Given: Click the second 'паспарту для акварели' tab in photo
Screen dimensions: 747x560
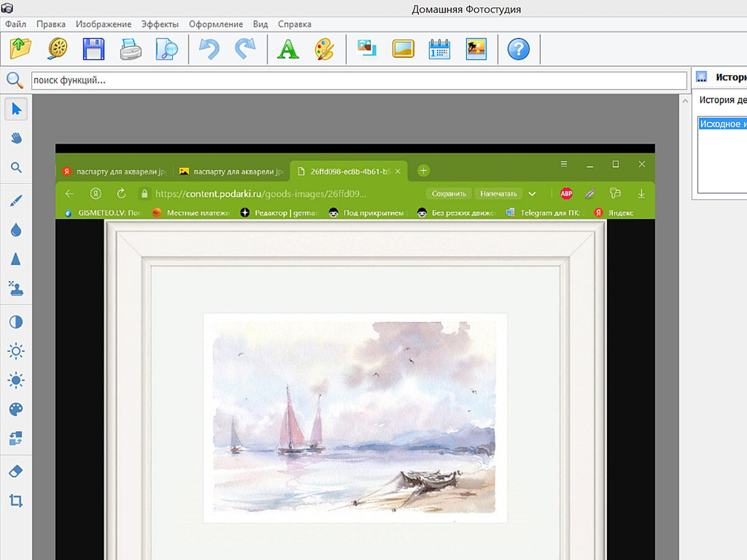Looking at the screenshot, I should [232, 170].
